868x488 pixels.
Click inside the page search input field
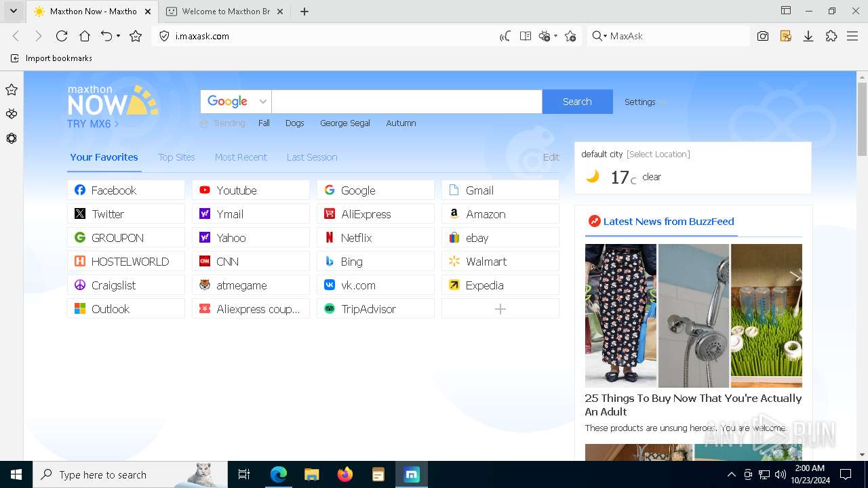(407, 102)
